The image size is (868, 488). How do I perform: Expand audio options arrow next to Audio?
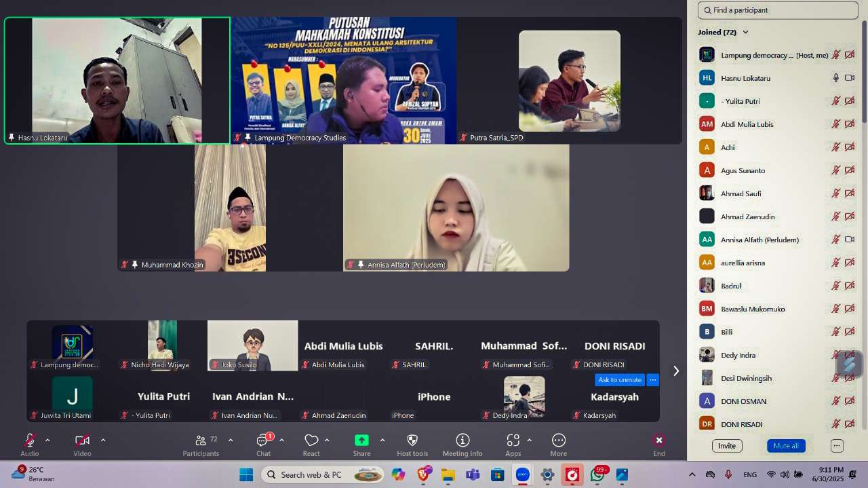[47, 440]
